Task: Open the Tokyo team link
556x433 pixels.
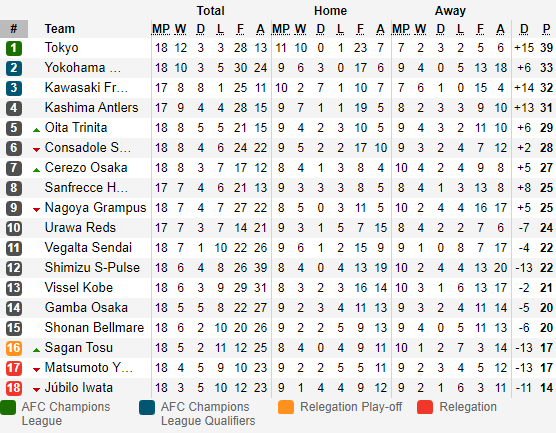Action: click(x=61, y=48)
